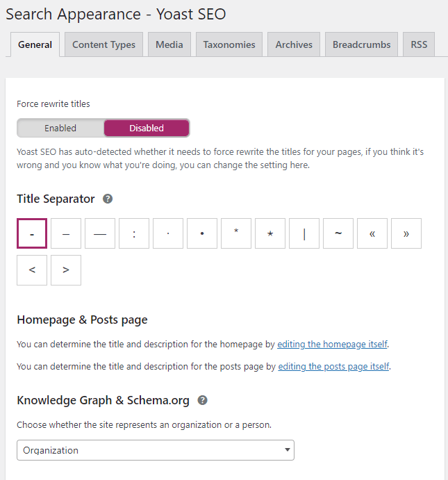Image resolution: width=448 pixels, height=480 pixels.
Task: Pick the bullet dot title separator
Action: click(x=202, y=233)
